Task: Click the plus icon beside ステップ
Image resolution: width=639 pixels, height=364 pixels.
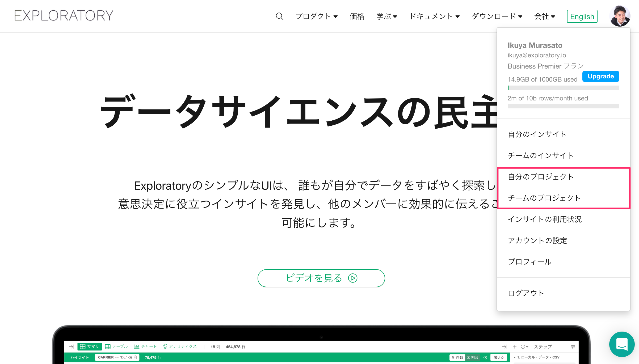Action: [x=515, y=347]
